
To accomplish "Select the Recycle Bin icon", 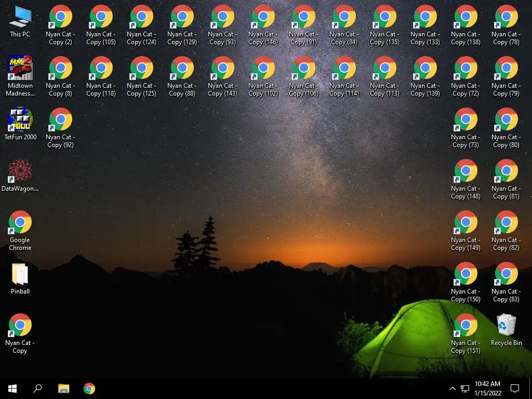I will pyautogui.click(x=506, y=330).
